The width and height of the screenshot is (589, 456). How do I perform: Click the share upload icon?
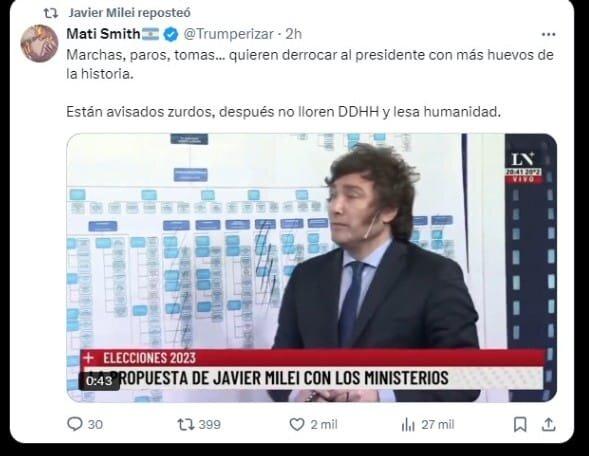548,424
